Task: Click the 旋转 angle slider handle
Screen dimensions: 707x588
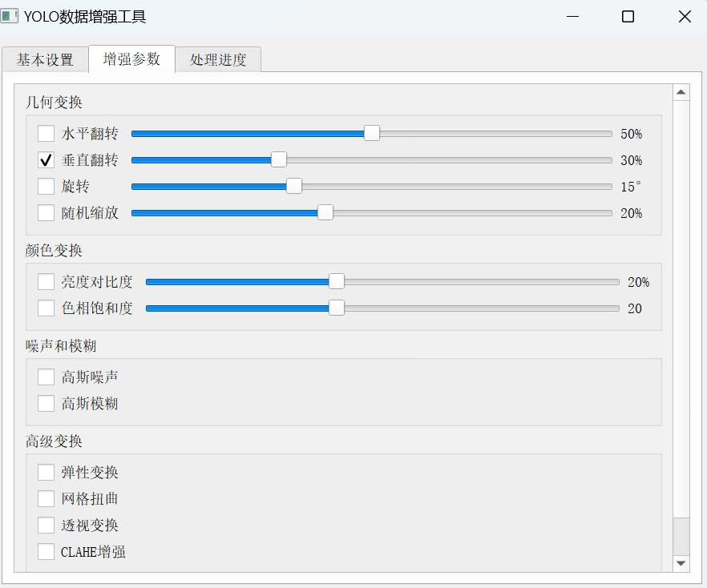Action: point(294,187)
